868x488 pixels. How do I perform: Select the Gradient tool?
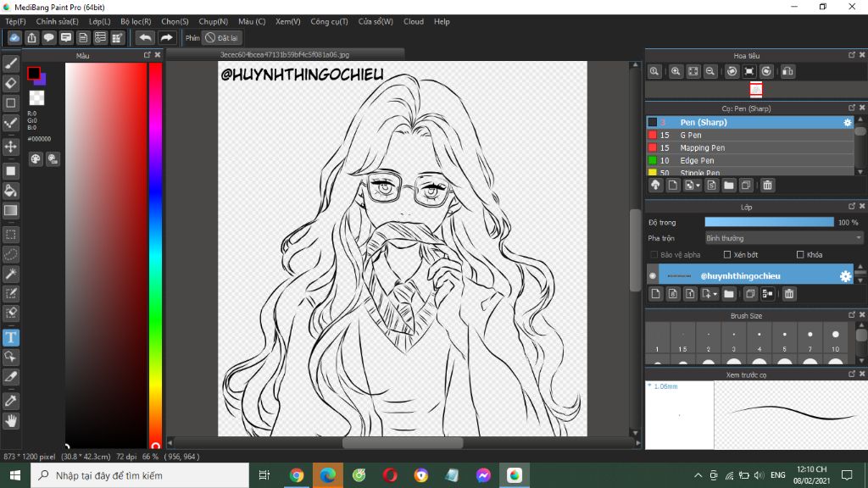(10, 210)
